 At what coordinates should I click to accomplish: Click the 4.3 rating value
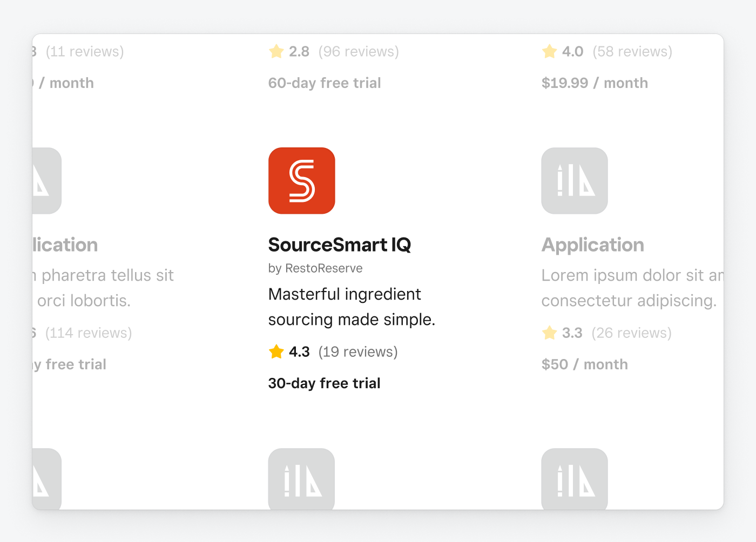[299, 352]
